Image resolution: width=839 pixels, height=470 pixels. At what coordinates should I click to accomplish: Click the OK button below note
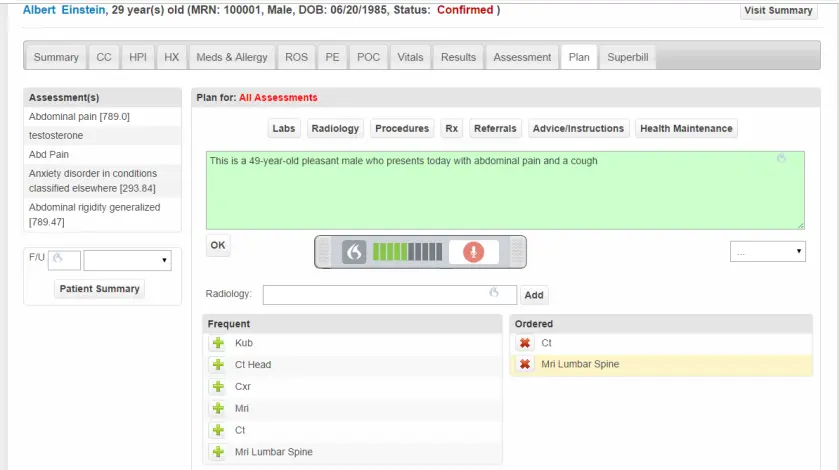[218, 245]
